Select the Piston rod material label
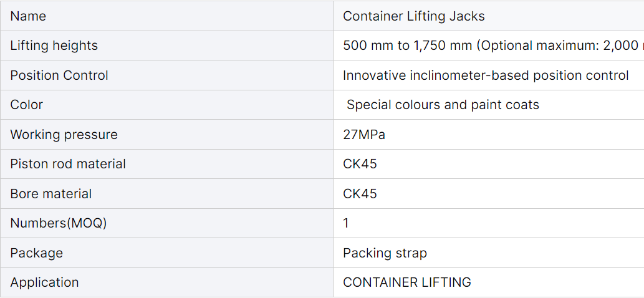The image size is (644, 298). 68,164
